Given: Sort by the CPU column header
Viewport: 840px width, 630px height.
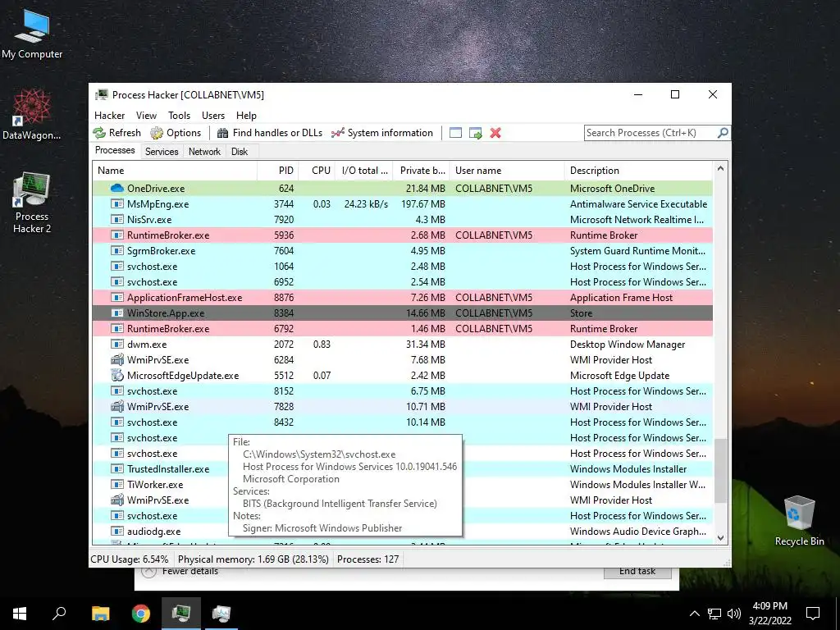Looking at the screenshot, I should point(317,171).
